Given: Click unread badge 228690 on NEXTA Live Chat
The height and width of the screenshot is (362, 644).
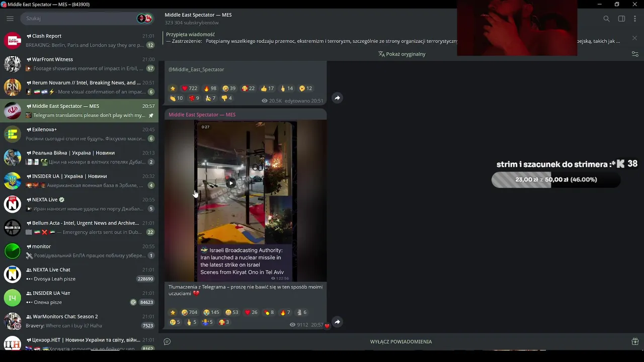Looking at the screenshot, I should tap(145, 279).
